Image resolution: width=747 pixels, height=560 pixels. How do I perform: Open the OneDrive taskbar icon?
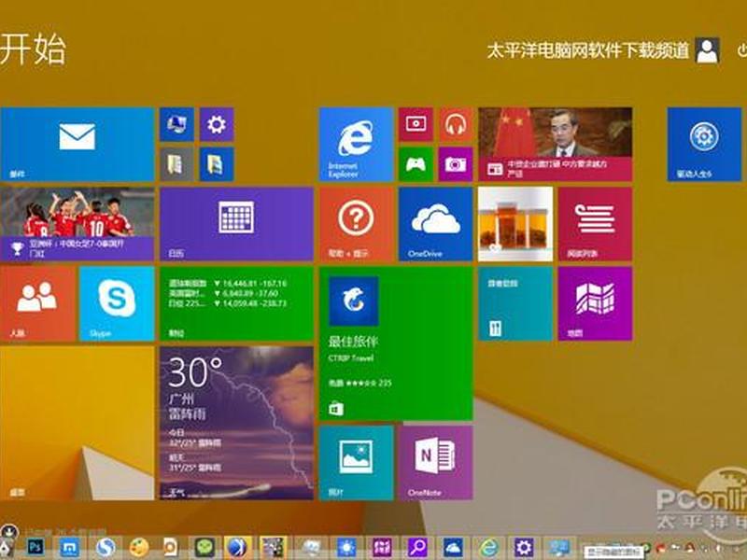(453, 548)
